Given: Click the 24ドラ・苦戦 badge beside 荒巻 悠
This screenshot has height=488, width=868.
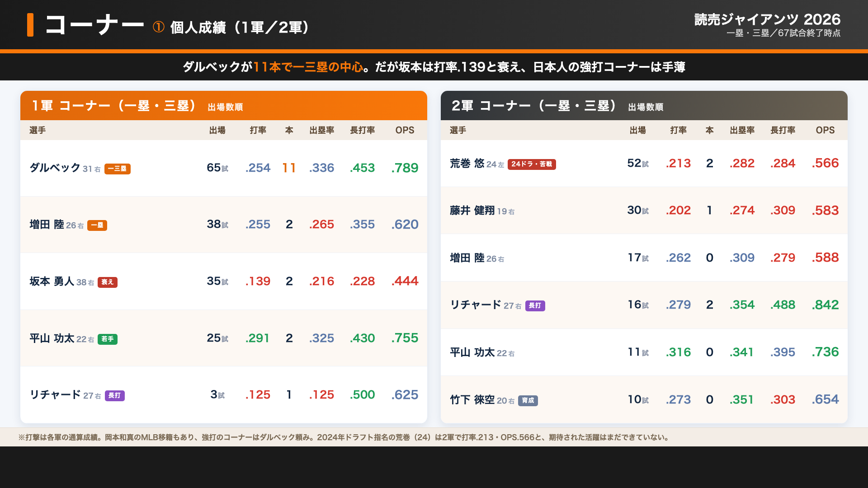Looking at the screenshot, I should click(532, 164).
